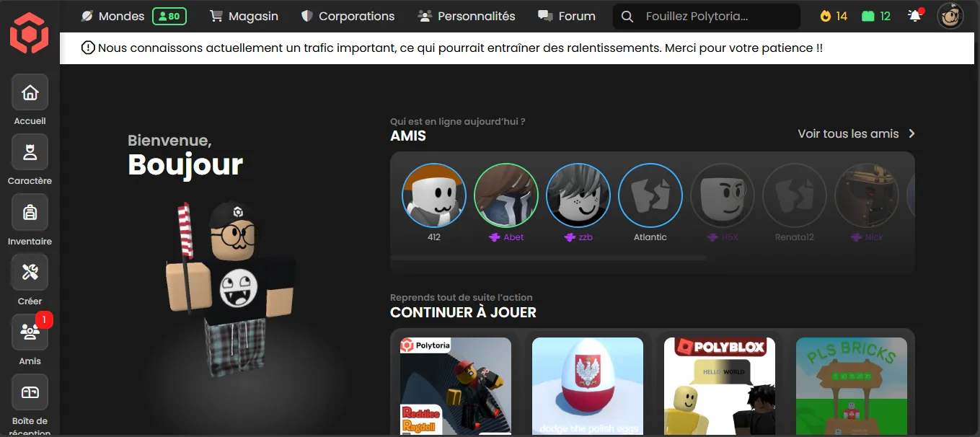
Task: Click the 412 friend name label
Action: pyautogui.click(x=434, y=237)
